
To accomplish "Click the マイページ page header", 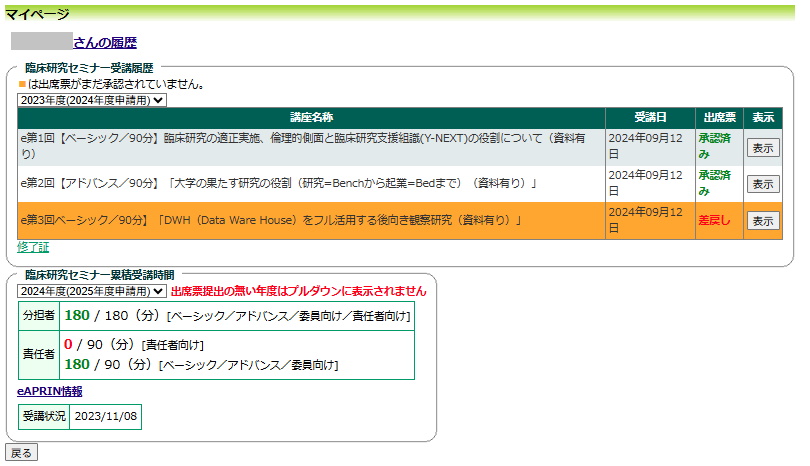I will tap(38, 14).
